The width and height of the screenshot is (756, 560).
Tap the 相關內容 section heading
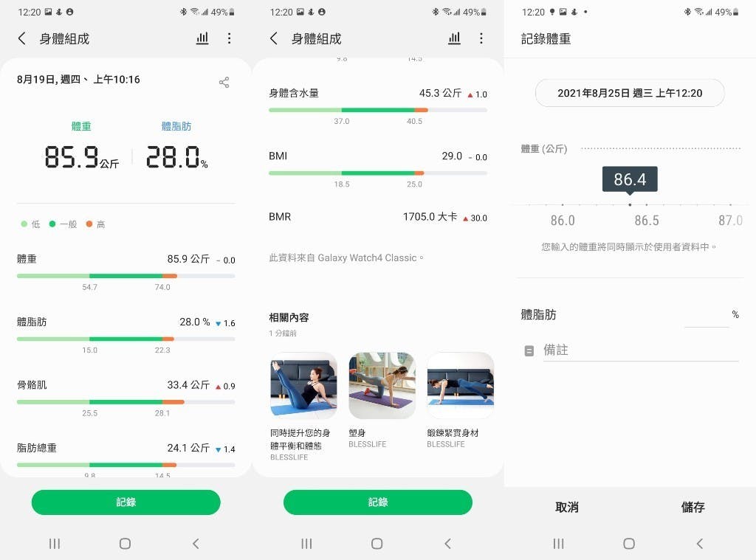tap(289, 317)
